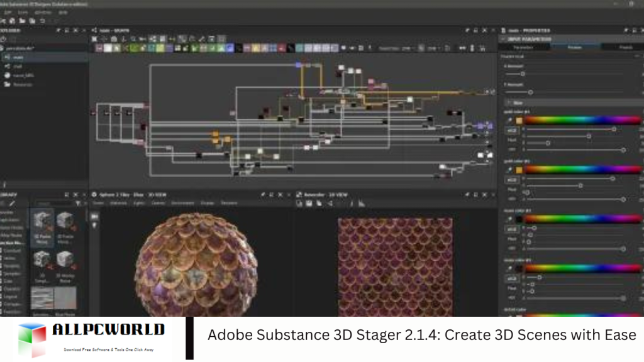
Task: Click the refresh icon under Explorer title
Action: (3, 40)
